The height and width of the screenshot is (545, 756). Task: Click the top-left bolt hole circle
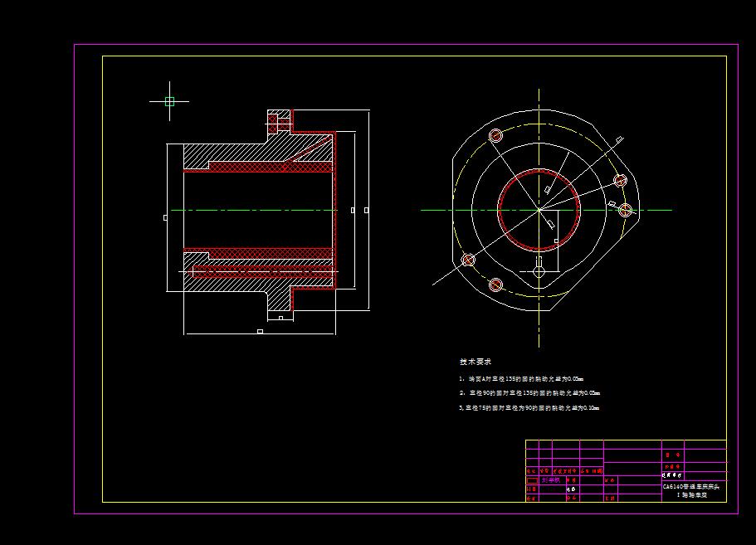pyautogui.click(x=495, y=134)
